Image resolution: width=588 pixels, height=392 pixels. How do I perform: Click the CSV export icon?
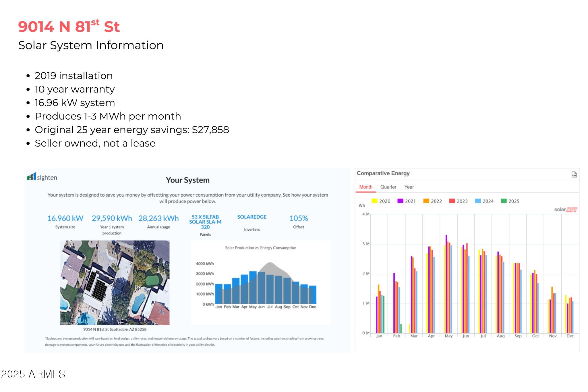pos(574,174)
